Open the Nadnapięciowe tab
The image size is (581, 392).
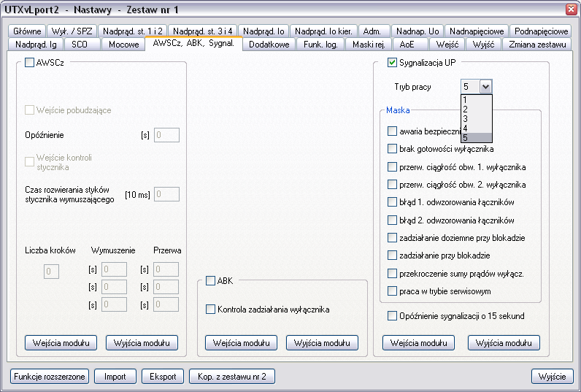477,31
